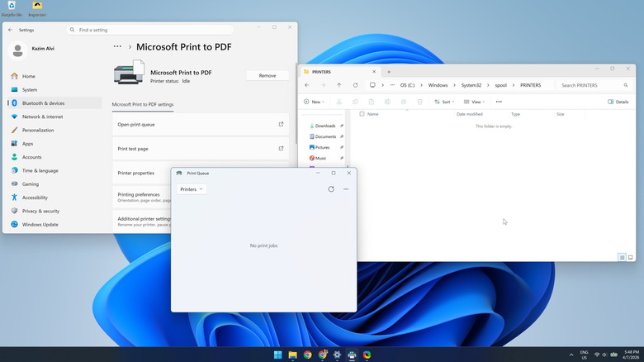644x362 pixels.
Task: Click the Rename icon in Explorer toolbar
Action: (387, 102)
